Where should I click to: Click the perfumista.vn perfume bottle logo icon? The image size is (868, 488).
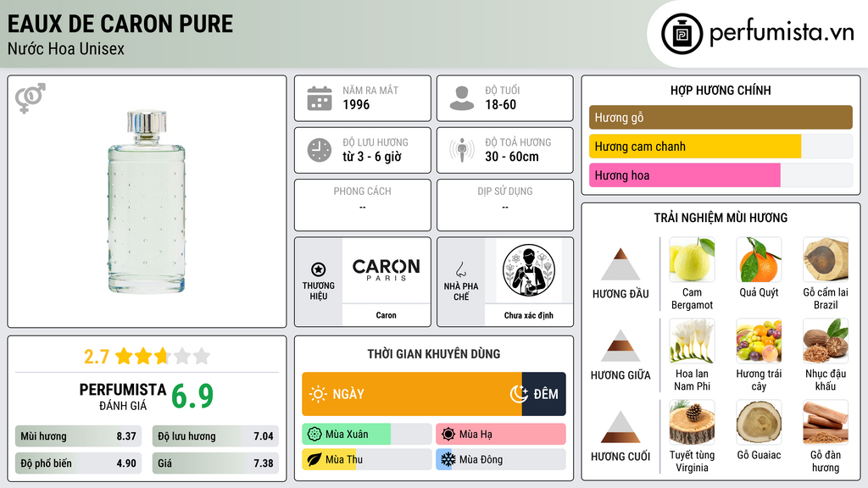tap(682, 34)
